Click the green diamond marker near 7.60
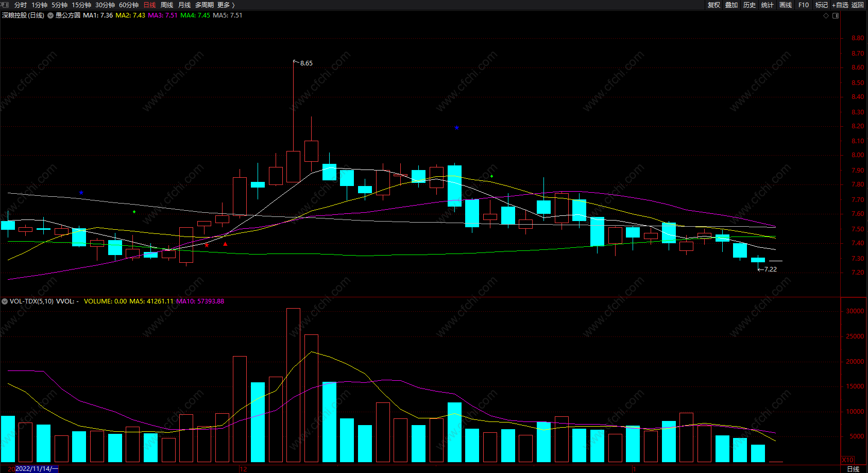The width and height of the screenshot is (868, 473). click(x=134, y=212)
